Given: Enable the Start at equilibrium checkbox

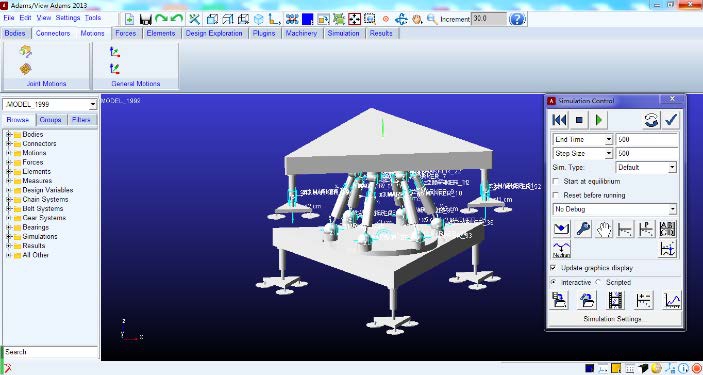Looking at the screenshot, I should point(556,182).
